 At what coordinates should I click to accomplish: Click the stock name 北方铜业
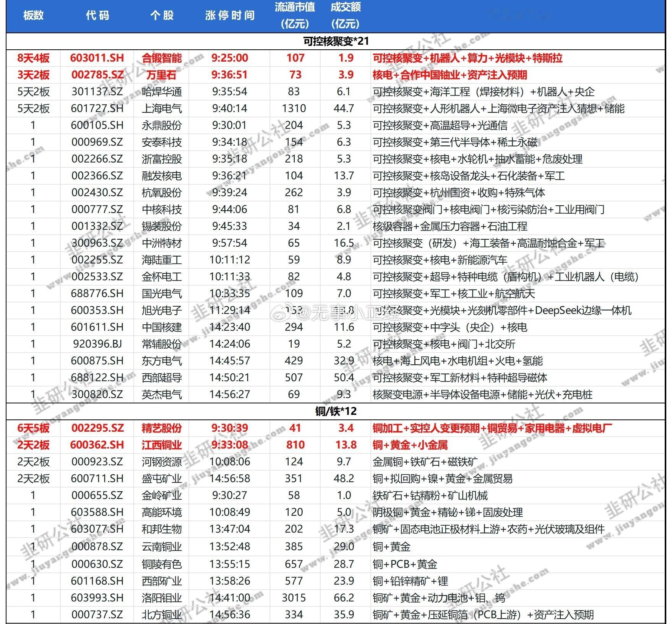pos(162,614)
